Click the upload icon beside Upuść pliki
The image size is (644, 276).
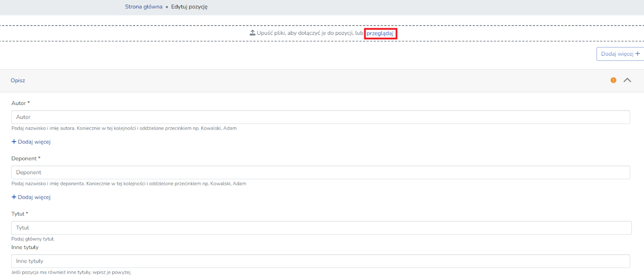pos(253,33)
